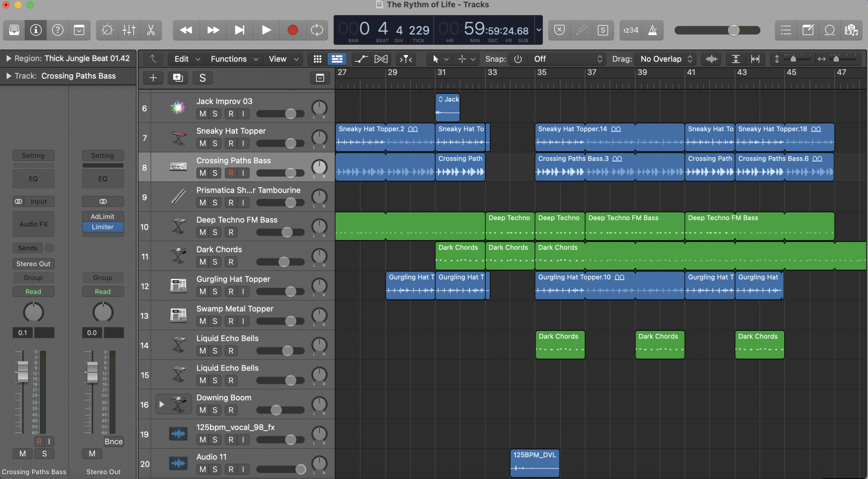Open the Library panel icon

click(14, 30)
